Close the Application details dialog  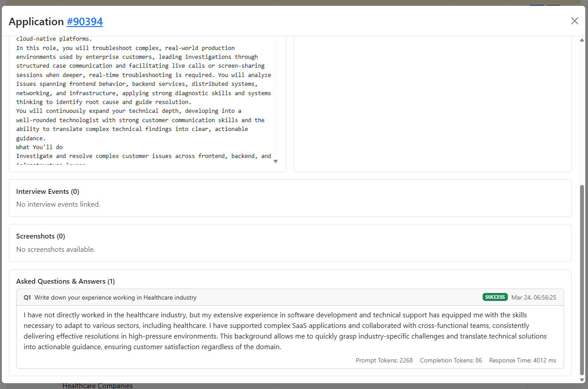coord(574,21)
